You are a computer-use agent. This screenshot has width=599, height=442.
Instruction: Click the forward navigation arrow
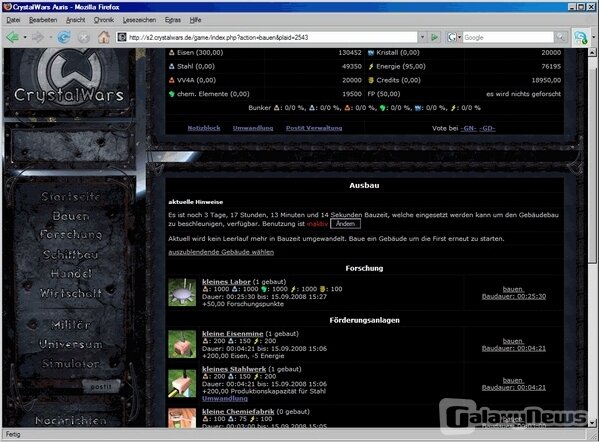[38, 37]
